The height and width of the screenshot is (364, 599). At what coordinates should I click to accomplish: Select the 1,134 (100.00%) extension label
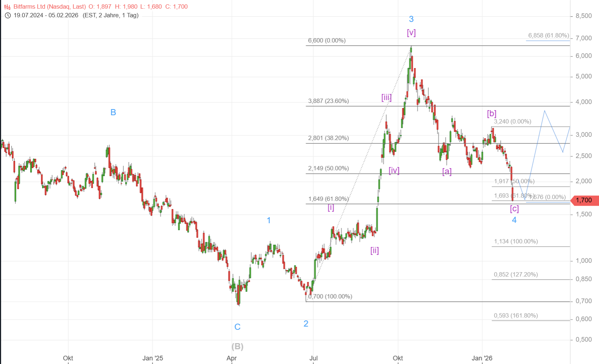[516, 242]
